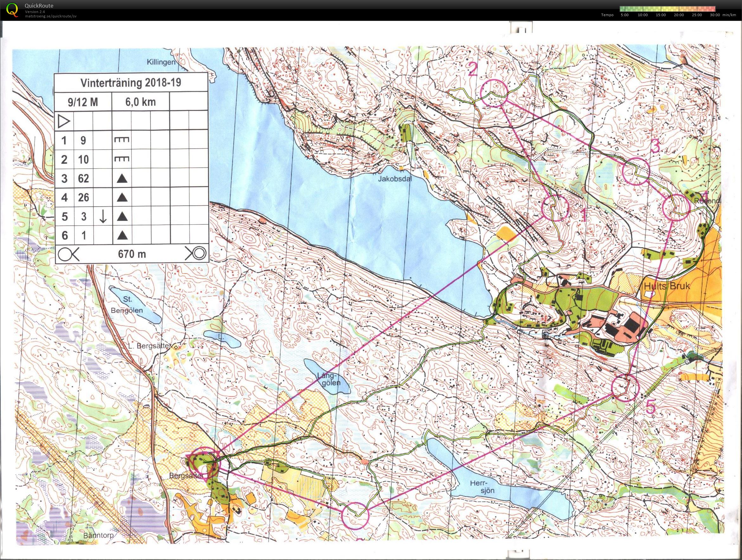Click control code 10 in row 2
The height and width of the screenshot is (560, 742).
tap(83, 159)
